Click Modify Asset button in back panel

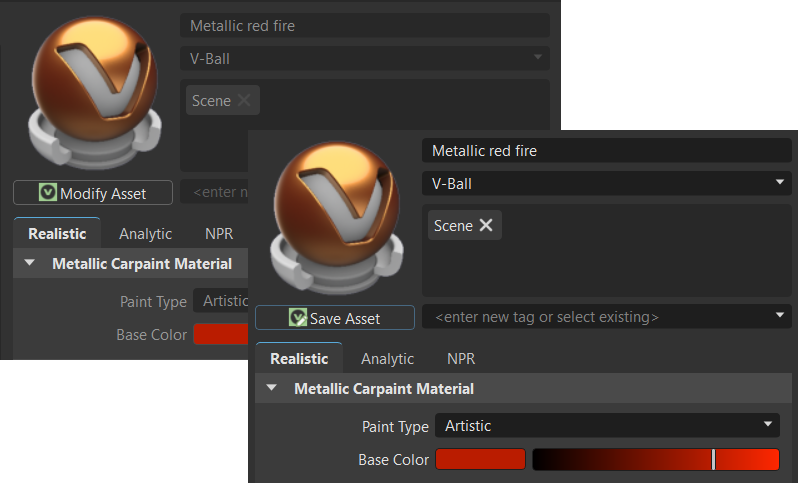[x=93, y=192]
